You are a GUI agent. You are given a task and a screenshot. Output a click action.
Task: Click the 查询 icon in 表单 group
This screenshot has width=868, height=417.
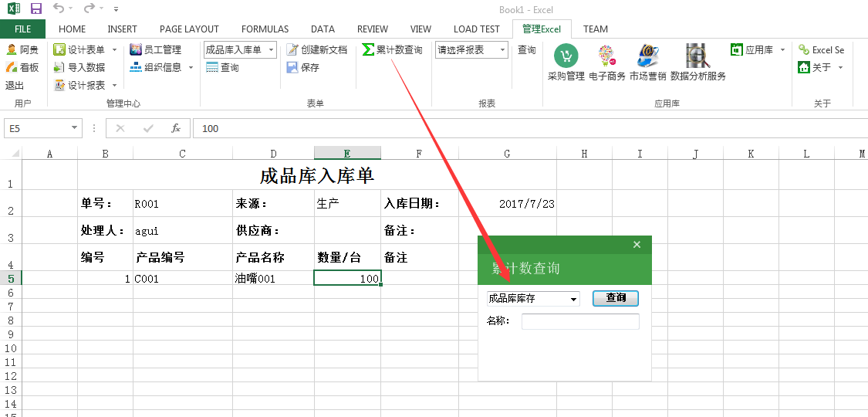pyautogui.click(x=212, y=67)
